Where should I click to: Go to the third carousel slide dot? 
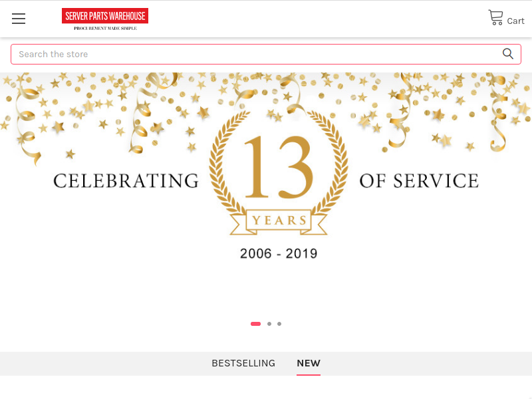[x=279, y=324]
